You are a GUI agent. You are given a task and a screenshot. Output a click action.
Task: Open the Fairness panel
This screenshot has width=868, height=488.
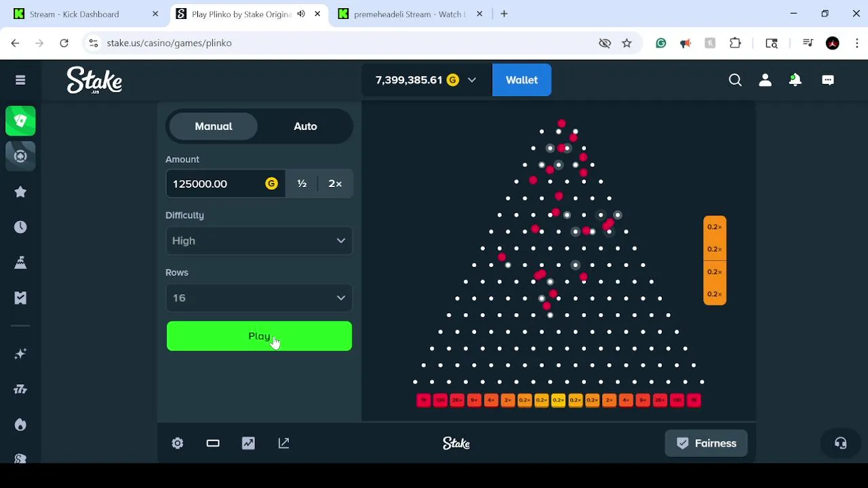coord(706,443)
